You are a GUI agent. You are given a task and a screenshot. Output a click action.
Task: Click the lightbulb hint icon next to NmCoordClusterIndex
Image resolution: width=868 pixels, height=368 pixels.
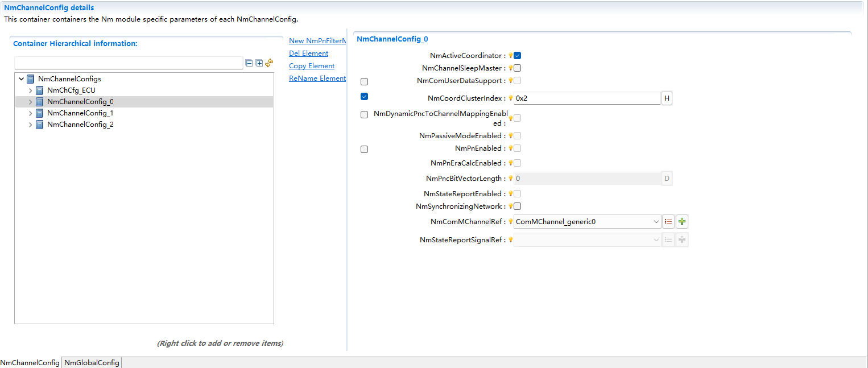[x=510, y=98]
